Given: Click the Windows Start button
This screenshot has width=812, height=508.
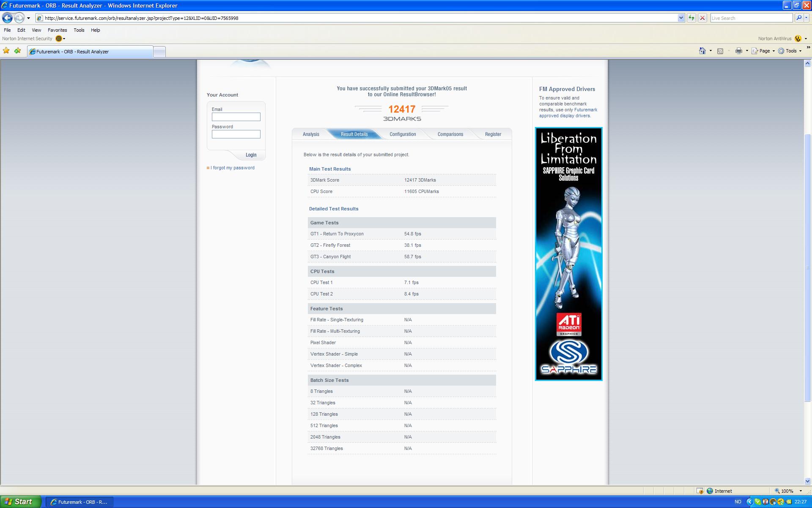Looking at the screenshot, I should (x=20, y=502).
